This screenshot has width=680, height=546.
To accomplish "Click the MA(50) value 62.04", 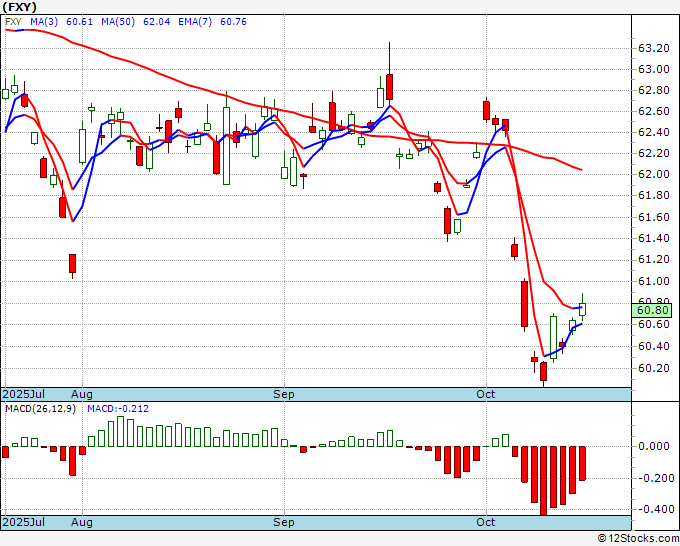I will pos(157,22).
